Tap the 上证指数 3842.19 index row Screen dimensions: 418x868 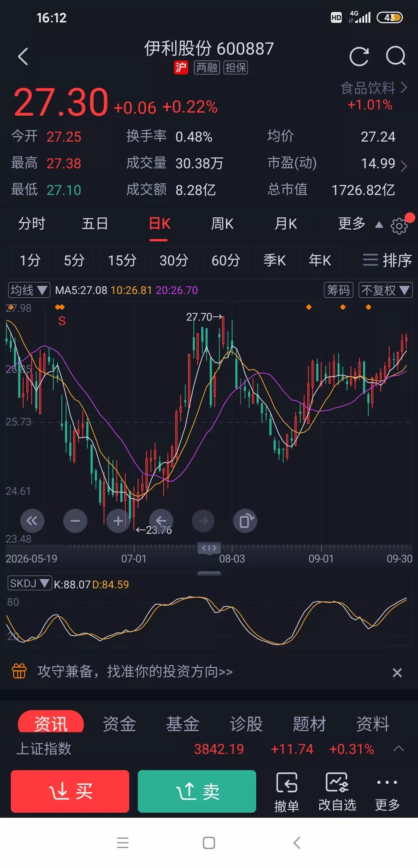click(209, 749)
